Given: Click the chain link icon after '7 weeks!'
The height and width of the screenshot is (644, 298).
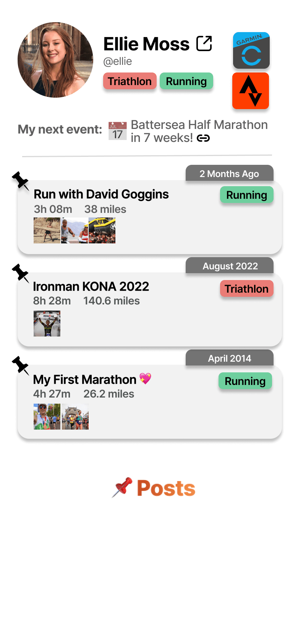Looking at the screenshot, I should click(203, 138).
